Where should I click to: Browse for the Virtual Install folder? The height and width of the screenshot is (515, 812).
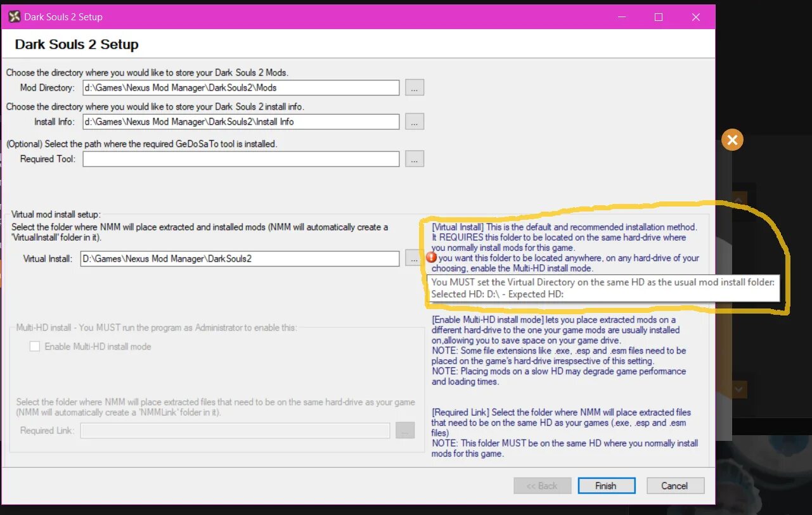tap(413, 258)
